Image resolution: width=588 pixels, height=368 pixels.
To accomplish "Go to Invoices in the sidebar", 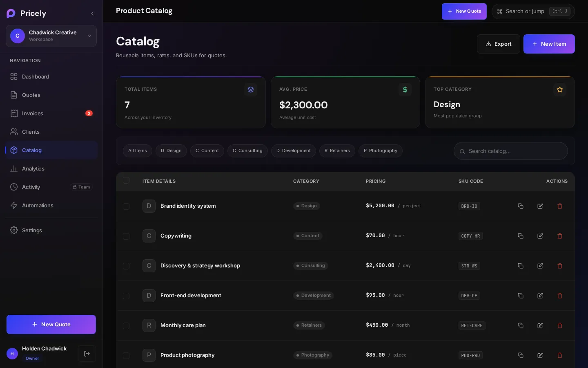I will tap(51, 113).
